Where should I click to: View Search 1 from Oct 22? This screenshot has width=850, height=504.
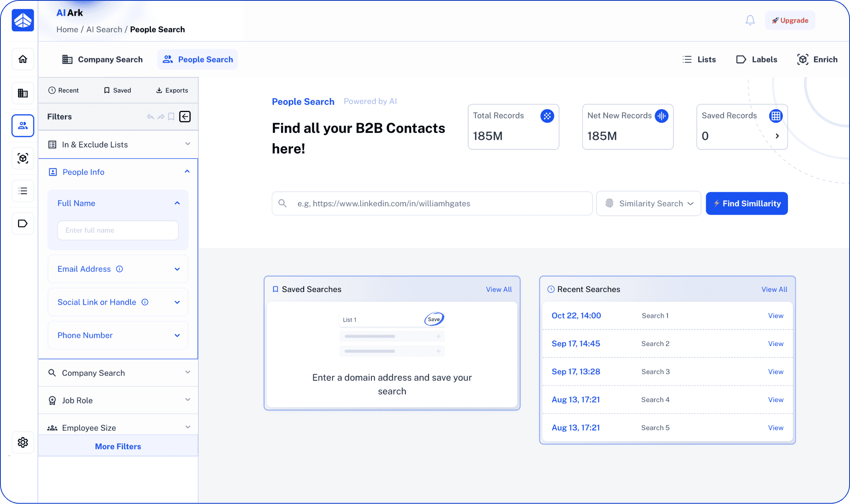(x=775, y=316)
